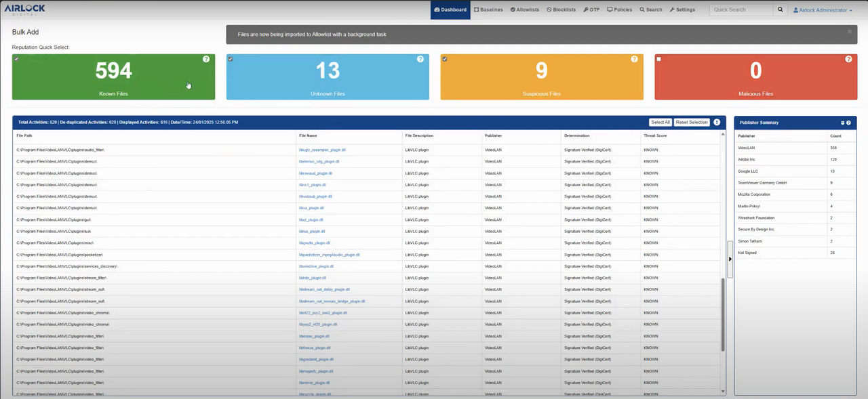
Task: Dismiss the import notification banner
Action: tap(849, 32)
